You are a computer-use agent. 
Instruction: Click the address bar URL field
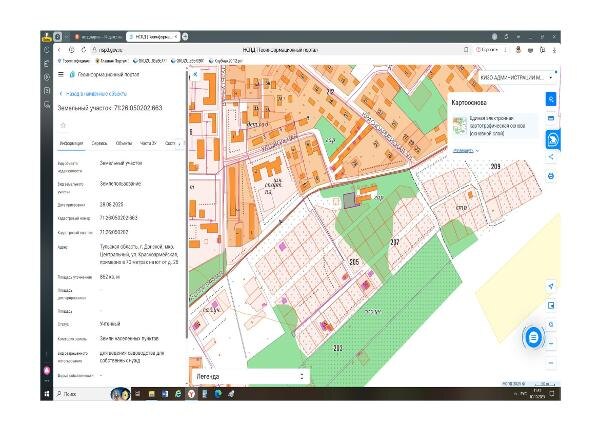279,50
